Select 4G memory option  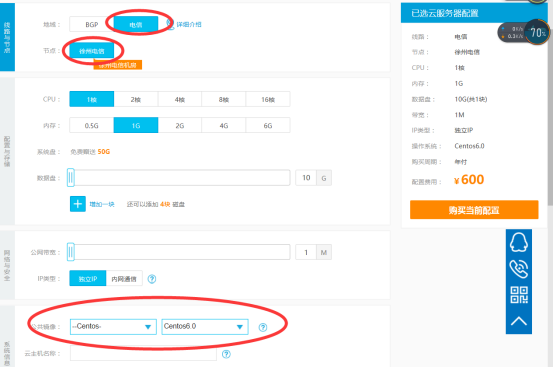[224, 126]
